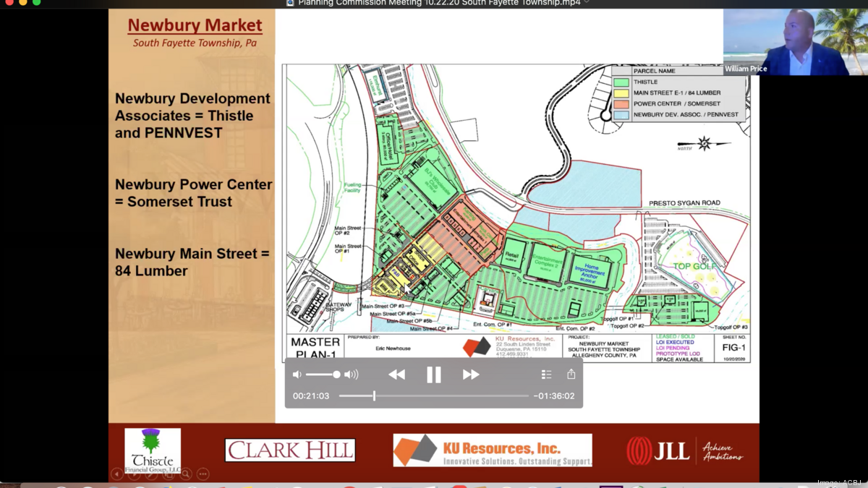Click the Newbury Main Street = 84 Lumber text
The image size is (868, 488).
[x=192, y=262]
